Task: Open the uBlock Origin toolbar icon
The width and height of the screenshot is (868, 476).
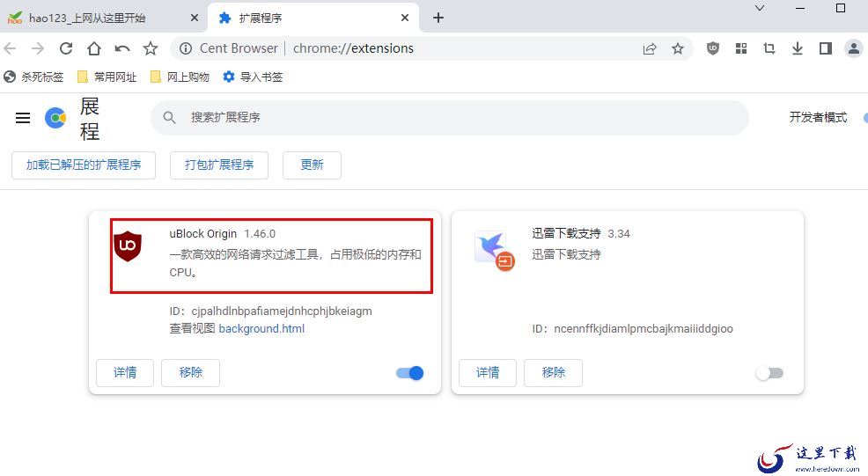Action: pyautogui.click(x=713, y=48)
